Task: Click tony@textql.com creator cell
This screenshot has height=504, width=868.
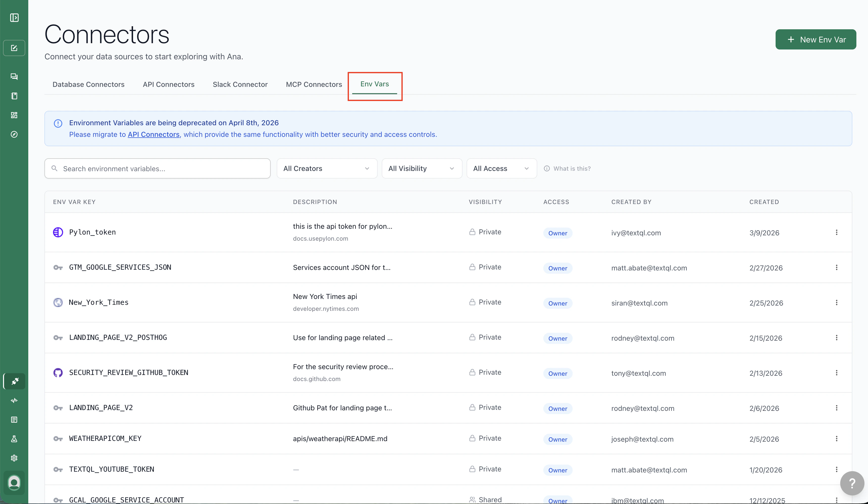Action: tap(638, 373)
